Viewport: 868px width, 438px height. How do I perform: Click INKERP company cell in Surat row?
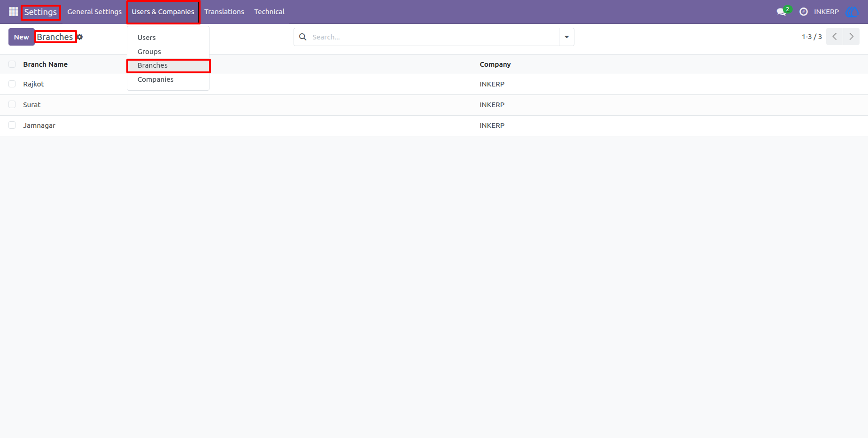click(x=492, y=105)
